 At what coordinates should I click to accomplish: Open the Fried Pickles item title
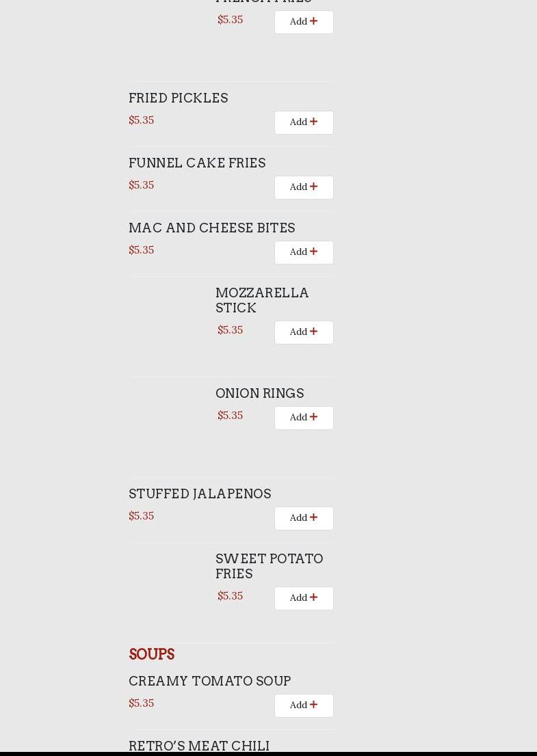(x=178, y=98)
